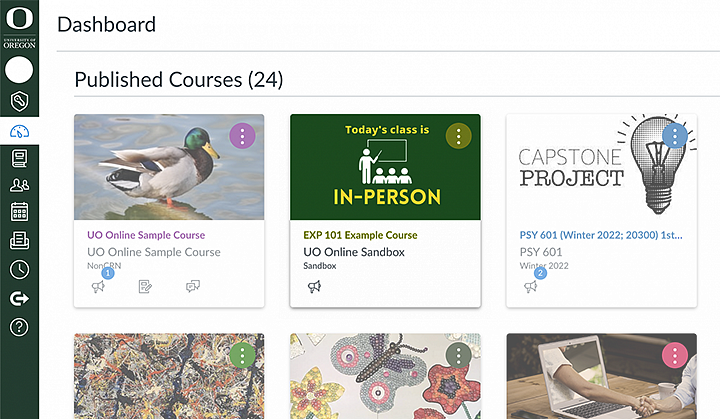720x419 pixels.
Task: Open the Help question mark icon
Action: click(19, 326)
